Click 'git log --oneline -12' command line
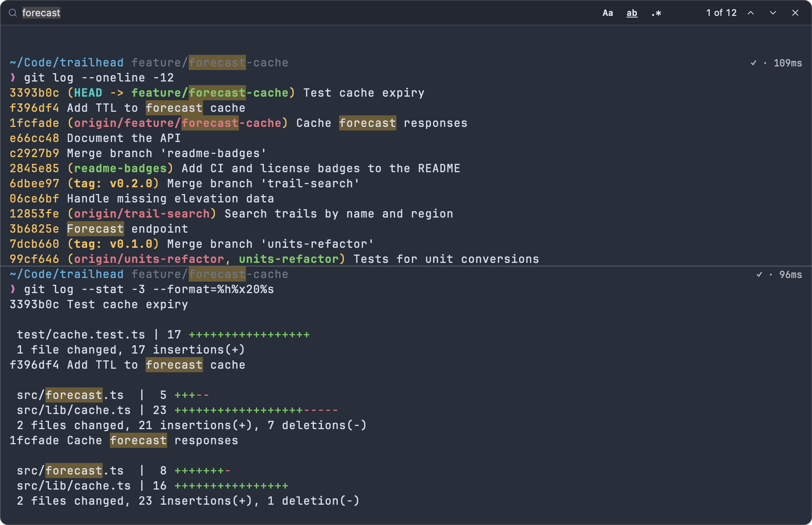 99,78
